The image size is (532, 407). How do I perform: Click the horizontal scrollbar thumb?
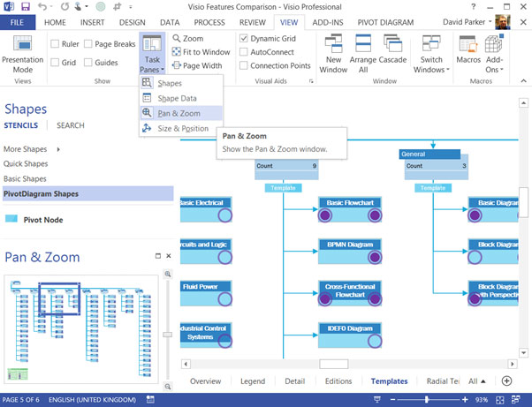[x=333, y=364]
